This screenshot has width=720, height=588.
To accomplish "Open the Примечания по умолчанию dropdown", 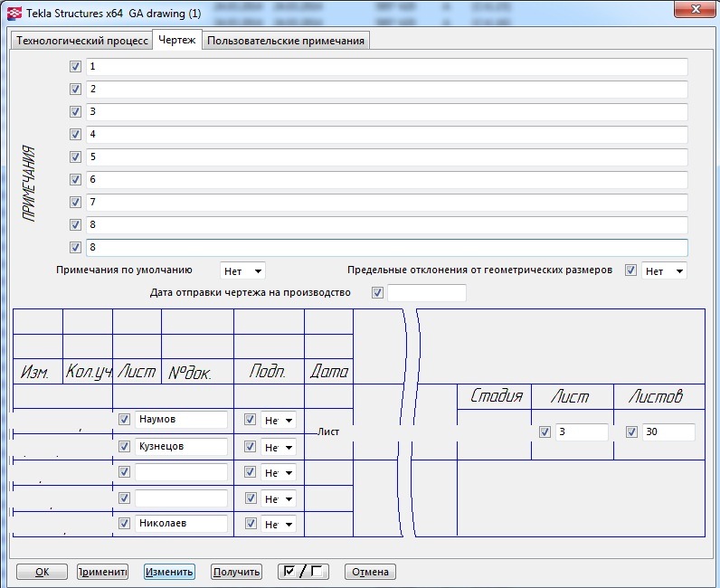I will tap(242, 270).
